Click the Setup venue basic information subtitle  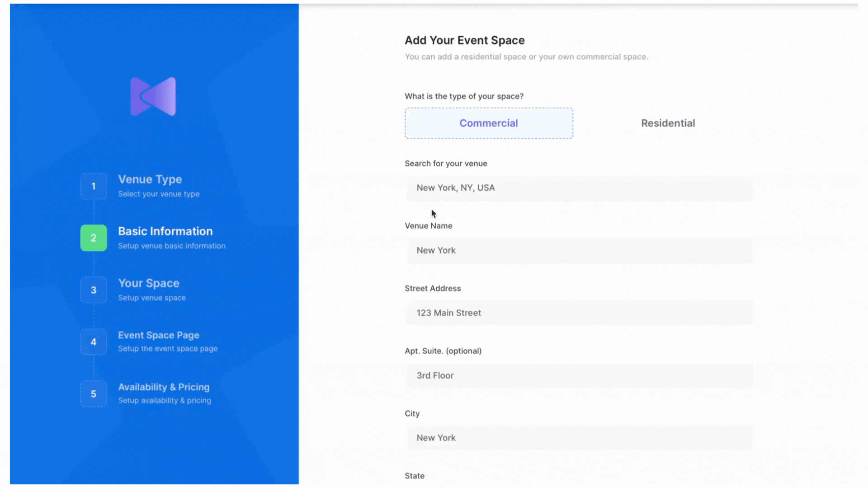click(172, 246)
